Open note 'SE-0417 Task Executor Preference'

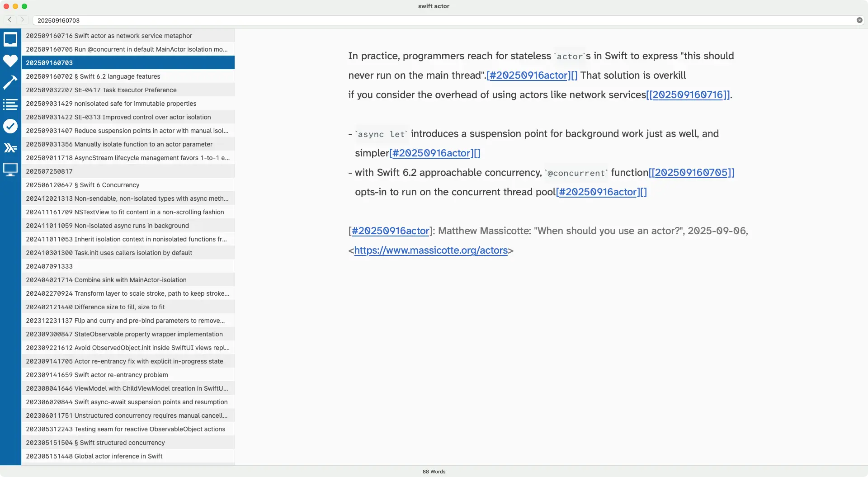tap(128, 90)
